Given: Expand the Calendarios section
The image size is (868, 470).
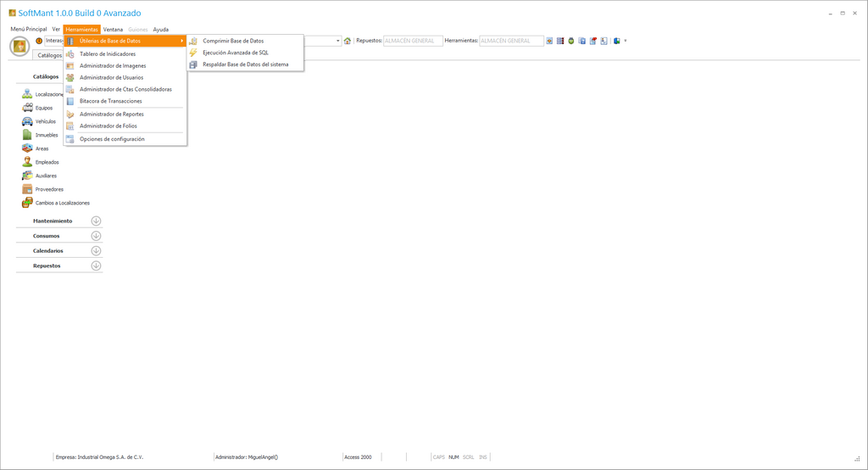Looking at the screenshot, I should [x=96, y=251].
